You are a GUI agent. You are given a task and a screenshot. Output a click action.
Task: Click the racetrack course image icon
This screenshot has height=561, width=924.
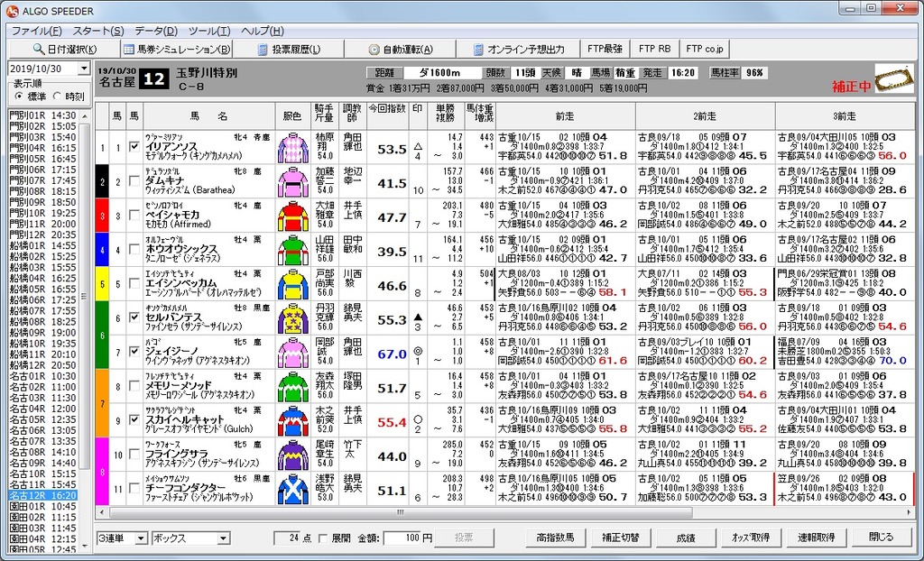pos(894,78)
